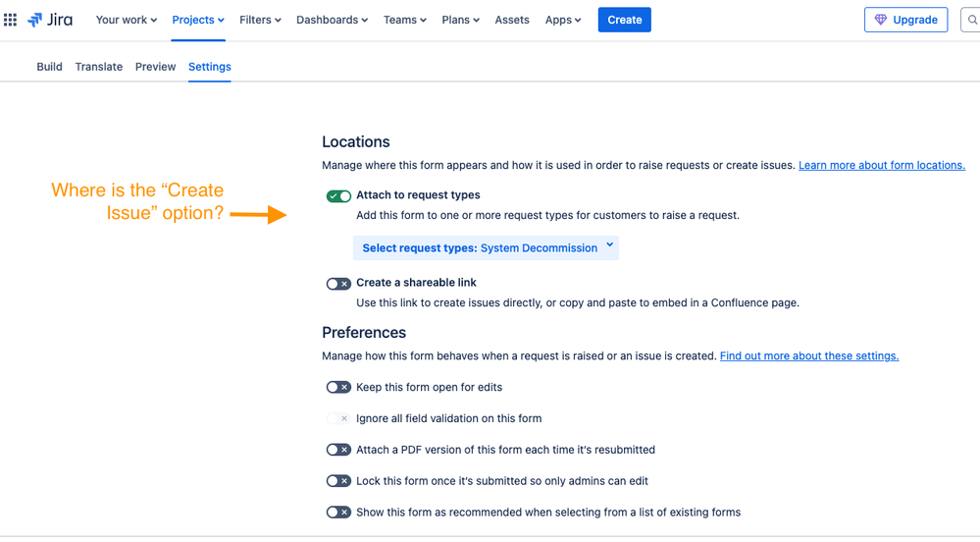Click the Jira logo
Screen dimensions: 980x542
50,20
